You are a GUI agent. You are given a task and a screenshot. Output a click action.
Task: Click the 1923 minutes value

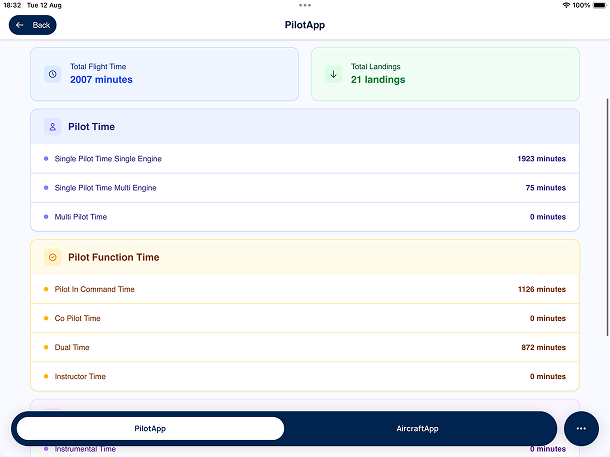pyautogui.click(x=542, y=159)
